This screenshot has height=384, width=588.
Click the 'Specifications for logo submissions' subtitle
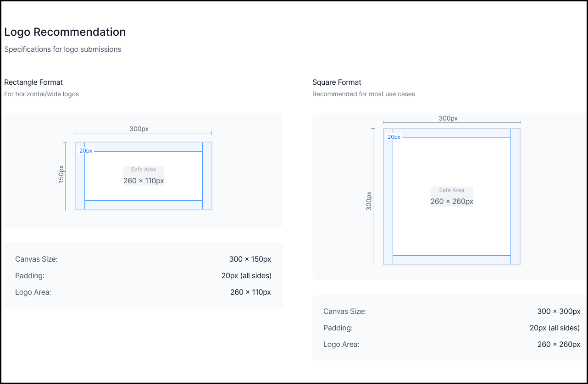click(63, 49)
